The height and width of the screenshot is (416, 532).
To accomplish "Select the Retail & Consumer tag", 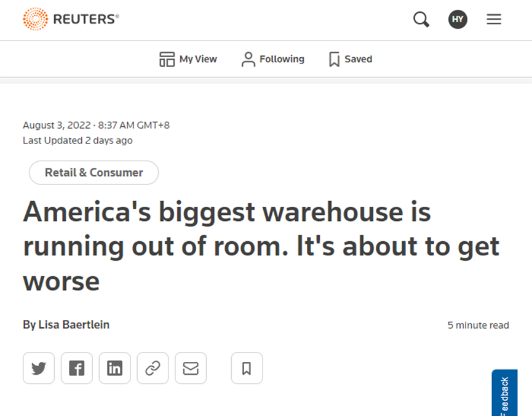I will (x=93, y=173).
